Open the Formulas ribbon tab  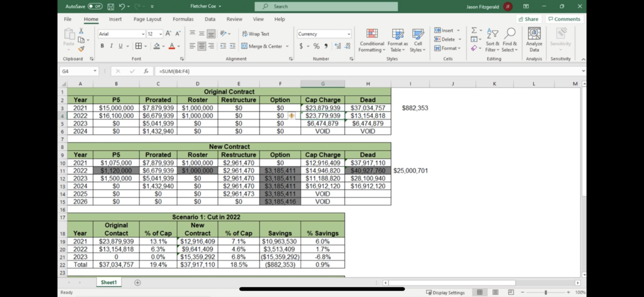(x=183, y=19)
